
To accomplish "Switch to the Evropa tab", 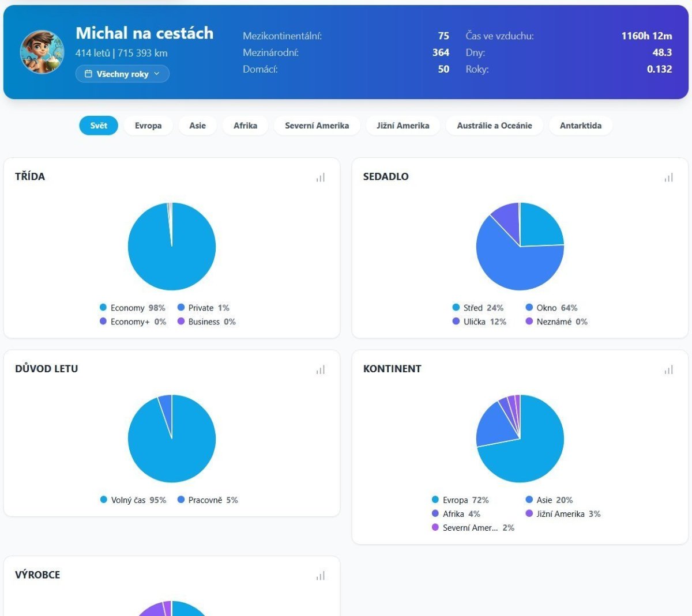I will pos(148,126).
